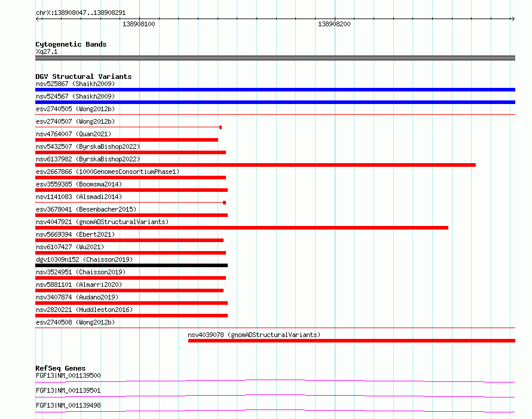This screenshot has width=532, height=419.
Task: Click the red bar for nsv2820221
Action: click(132, 316)
